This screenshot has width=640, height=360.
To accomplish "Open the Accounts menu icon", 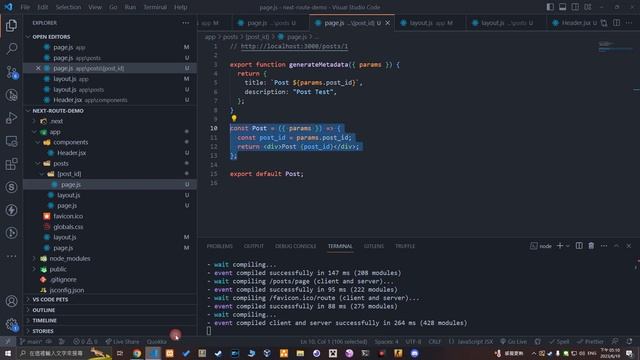I will tap(11, 301).
